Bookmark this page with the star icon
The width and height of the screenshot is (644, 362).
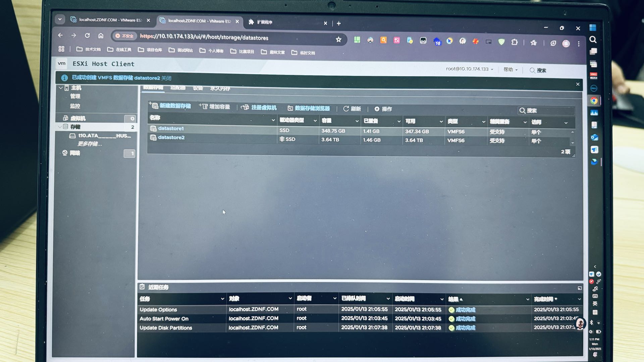point(338,39)
